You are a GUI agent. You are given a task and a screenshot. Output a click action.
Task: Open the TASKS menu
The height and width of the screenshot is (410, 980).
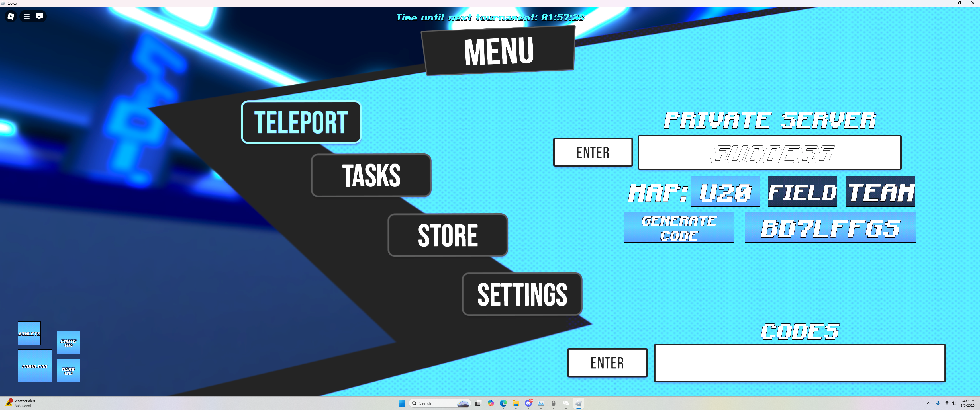371,175
